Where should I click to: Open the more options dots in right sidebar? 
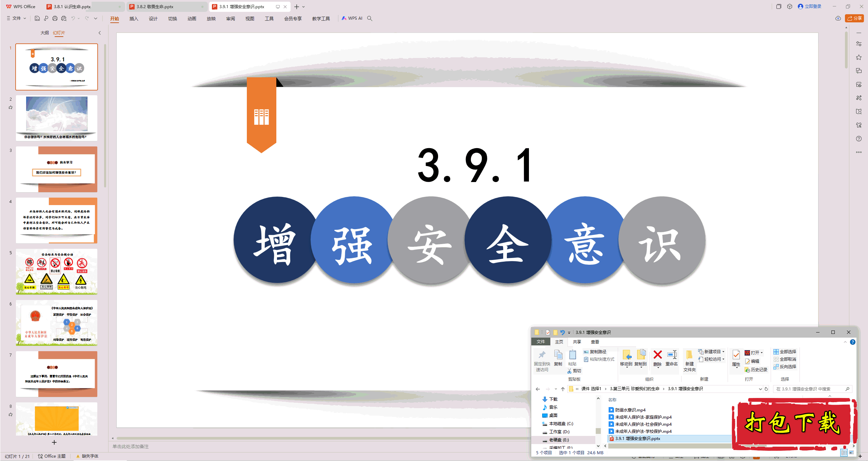pyautogui.click(x=859, y=152)
